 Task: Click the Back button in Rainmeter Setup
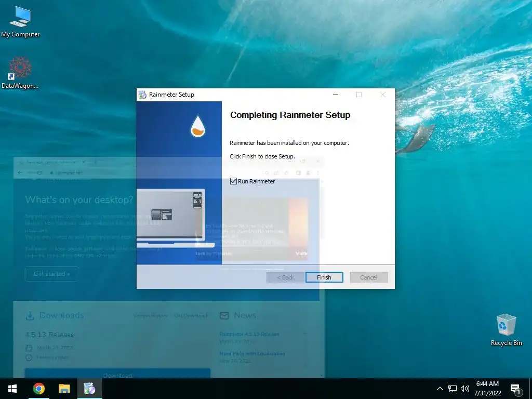(285, 277)
